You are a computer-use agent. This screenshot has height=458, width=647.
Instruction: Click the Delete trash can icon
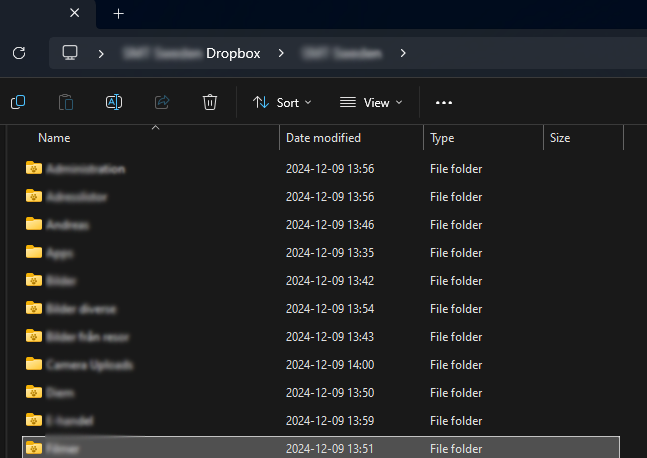(x=210, y=102)
